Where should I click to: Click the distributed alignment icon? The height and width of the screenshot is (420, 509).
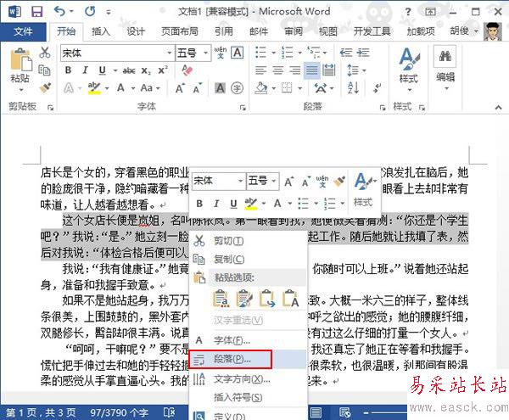328,70
